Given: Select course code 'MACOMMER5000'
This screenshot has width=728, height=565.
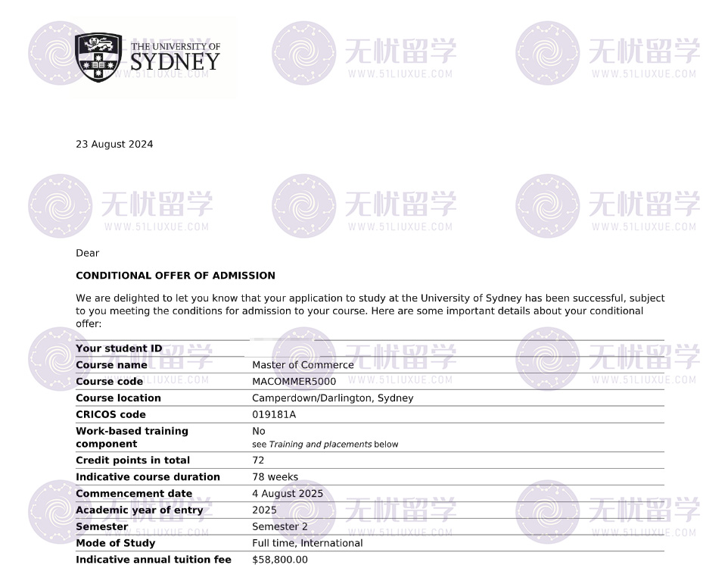Looking at the screenshot, I should point(294,382).
